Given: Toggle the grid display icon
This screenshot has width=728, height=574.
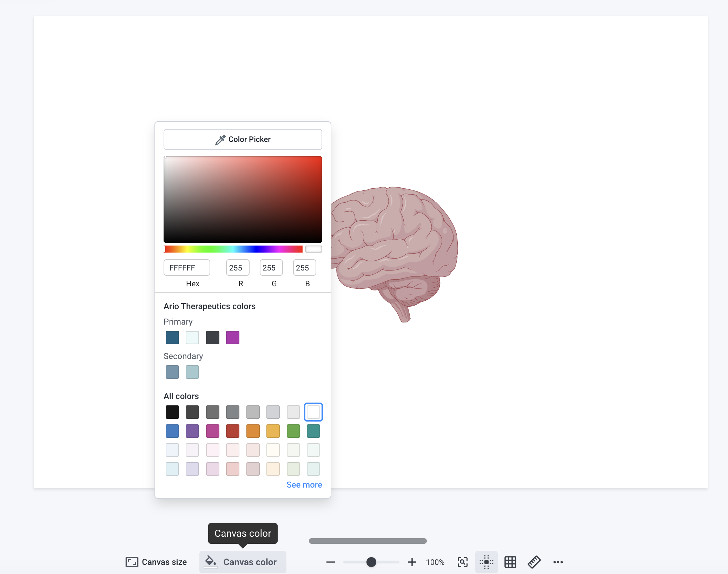Looking at the screenshot, I should click(x=510, y=562).
